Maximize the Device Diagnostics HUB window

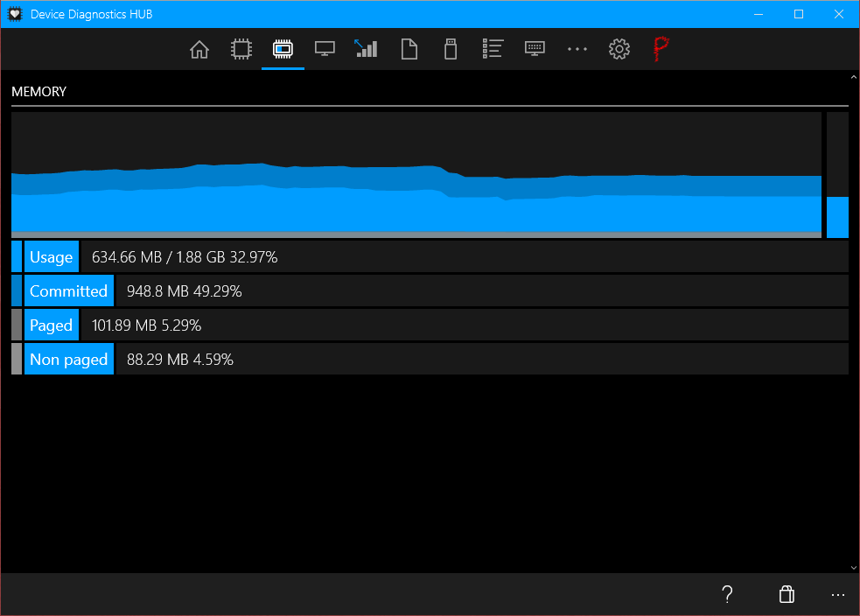[799, 14]
